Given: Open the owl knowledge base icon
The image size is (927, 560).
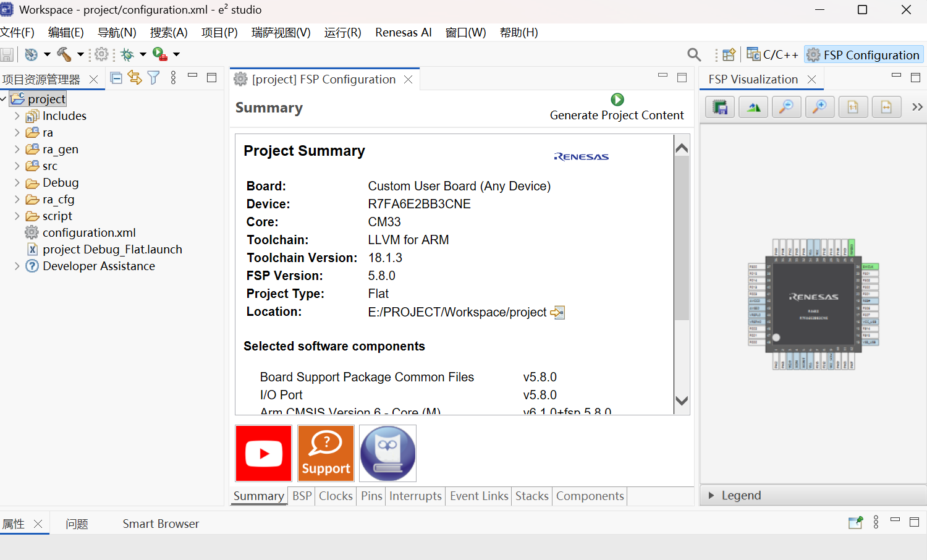Looking at the screenshot, I should [x=387, y=453].
